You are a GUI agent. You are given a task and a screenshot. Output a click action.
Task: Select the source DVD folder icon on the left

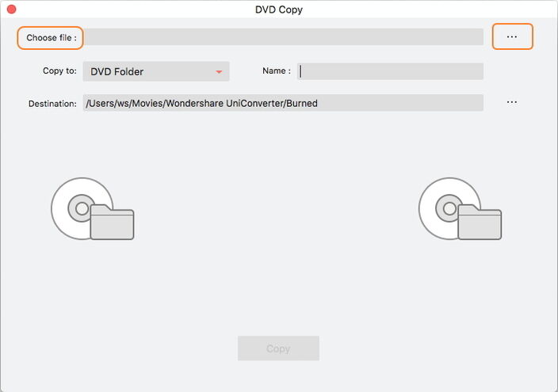(x=92, y=209)
